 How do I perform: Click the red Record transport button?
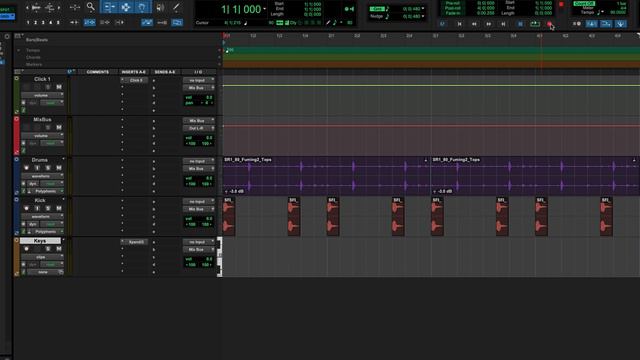coord(549,24)
